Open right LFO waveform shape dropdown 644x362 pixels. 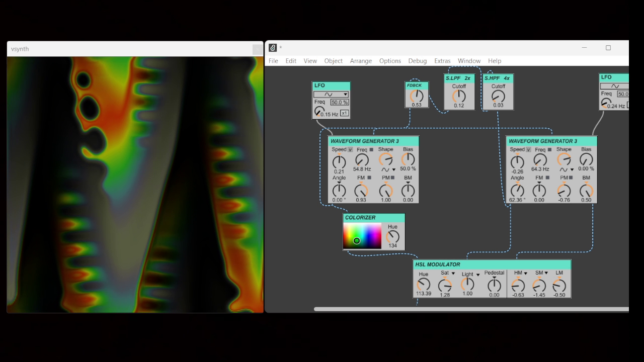click(615, 86)
